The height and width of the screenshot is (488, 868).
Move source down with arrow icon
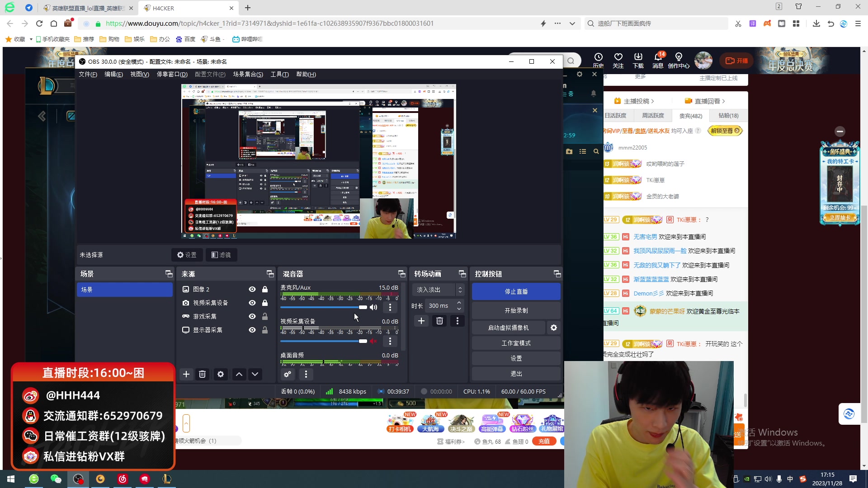coord(255,374)
